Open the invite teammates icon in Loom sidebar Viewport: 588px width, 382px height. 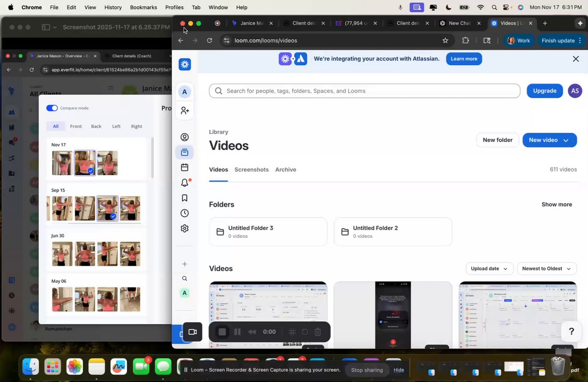pos(185,111)
